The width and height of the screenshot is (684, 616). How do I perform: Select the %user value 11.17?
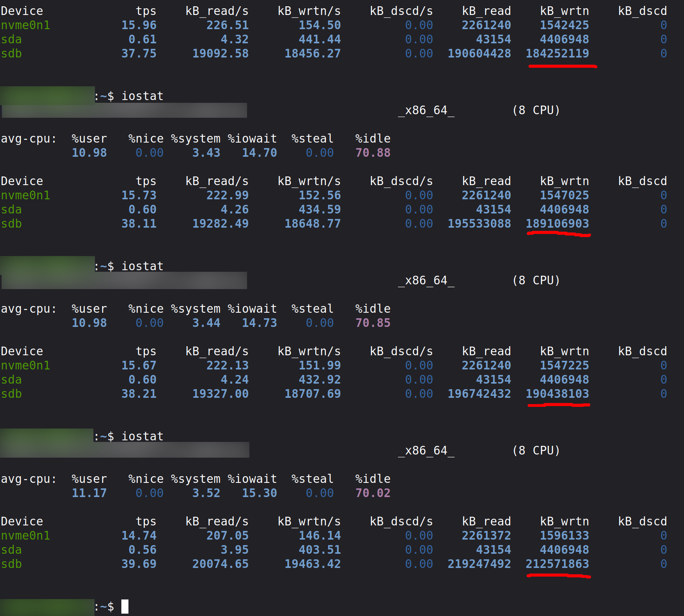pyautogui.click(x=89, y=493)
